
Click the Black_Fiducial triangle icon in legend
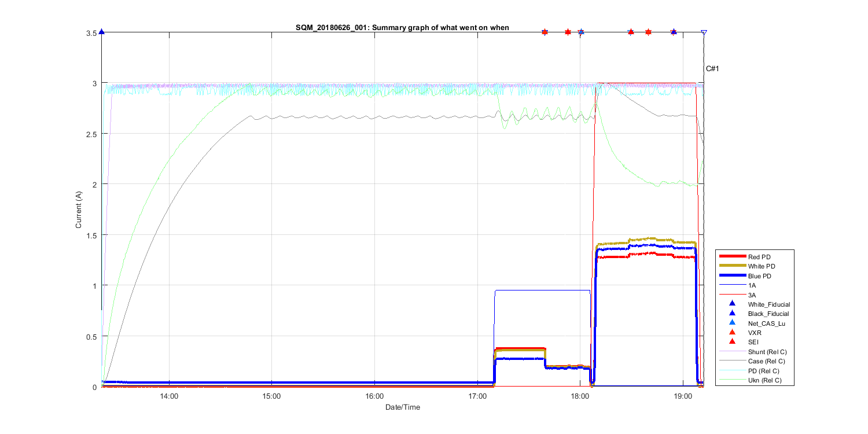[x=732, y=313]
